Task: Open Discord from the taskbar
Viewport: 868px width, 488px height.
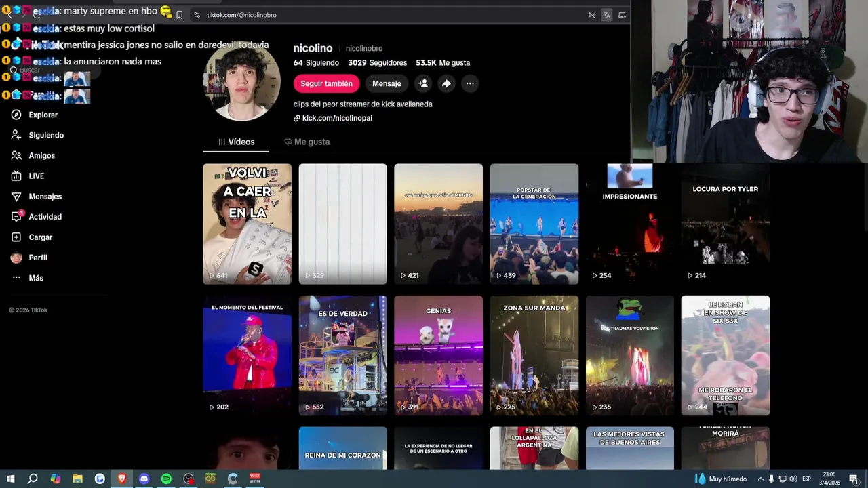Action: [144, 479]
